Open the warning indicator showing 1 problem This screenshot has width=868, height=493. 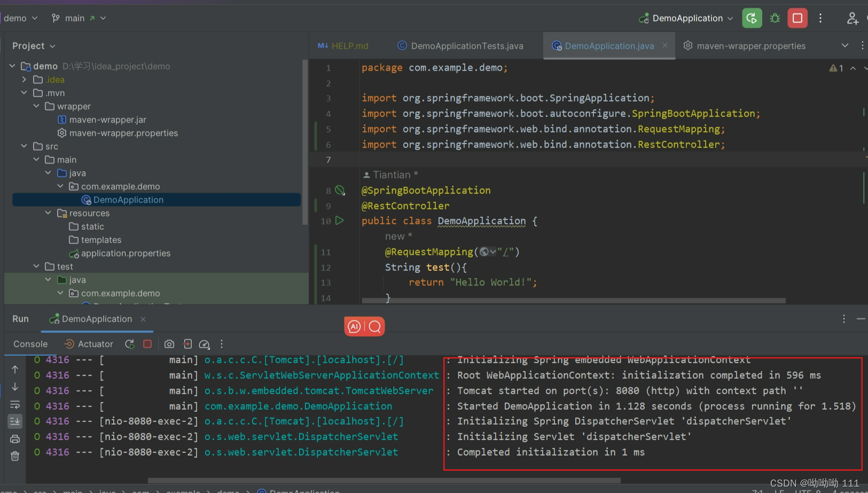click(836, 68)
